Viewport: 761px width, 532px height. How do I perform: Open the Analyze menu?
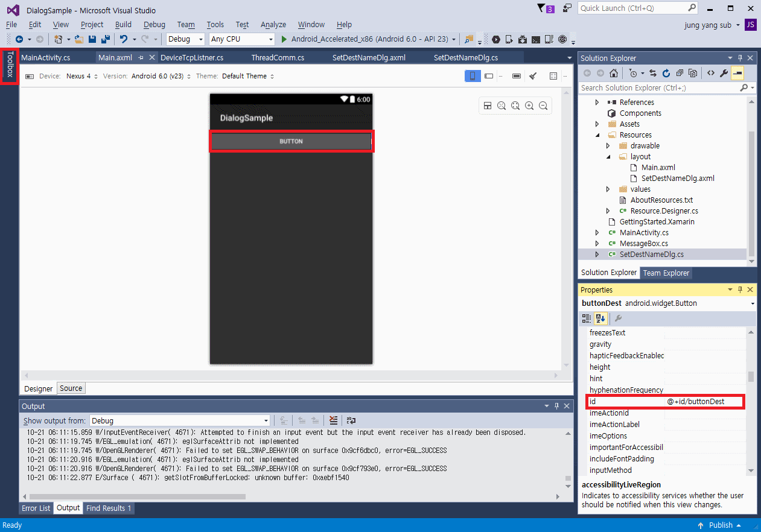click(x=273, y=25)
